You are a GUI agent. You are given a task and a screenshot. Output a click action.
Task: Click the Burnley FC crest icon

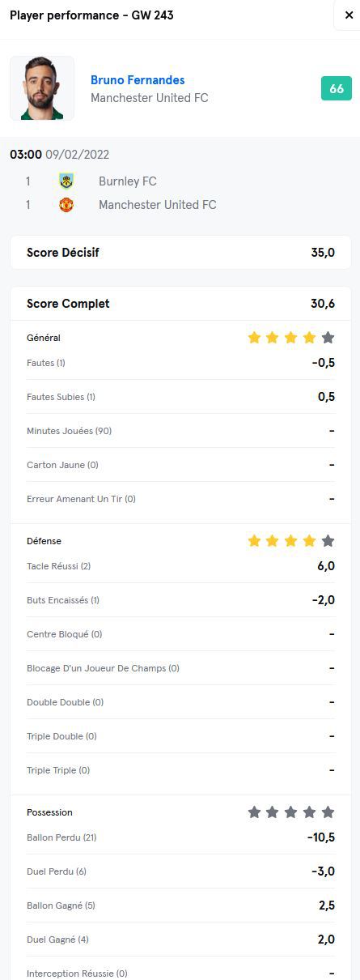pos(66,181)
